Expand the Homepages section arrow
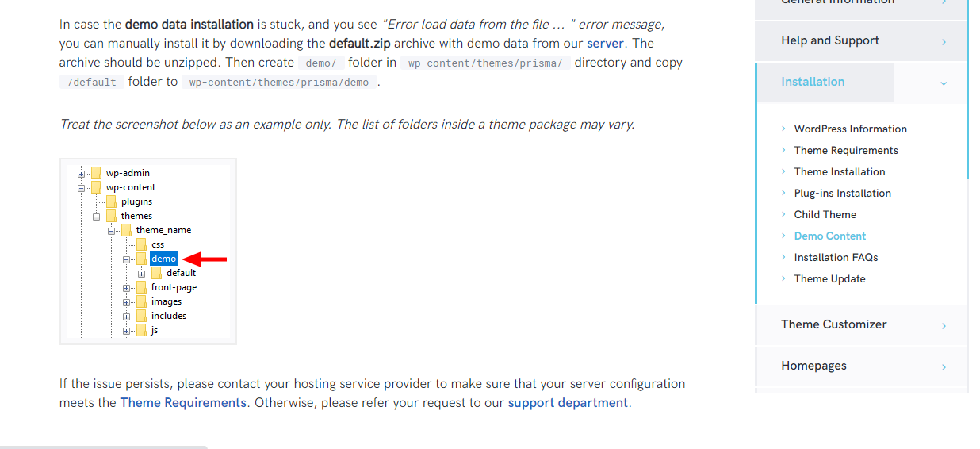 944,367
